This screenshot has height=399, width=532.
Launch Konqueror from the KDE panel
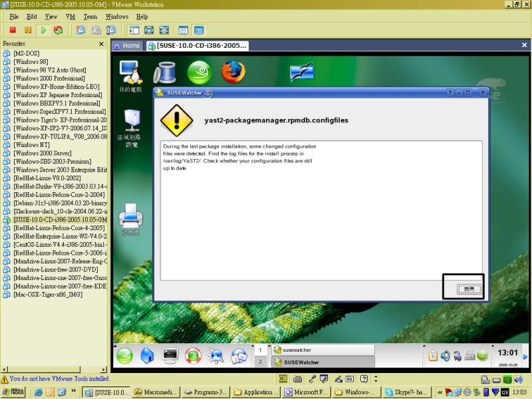coord(215,356)
